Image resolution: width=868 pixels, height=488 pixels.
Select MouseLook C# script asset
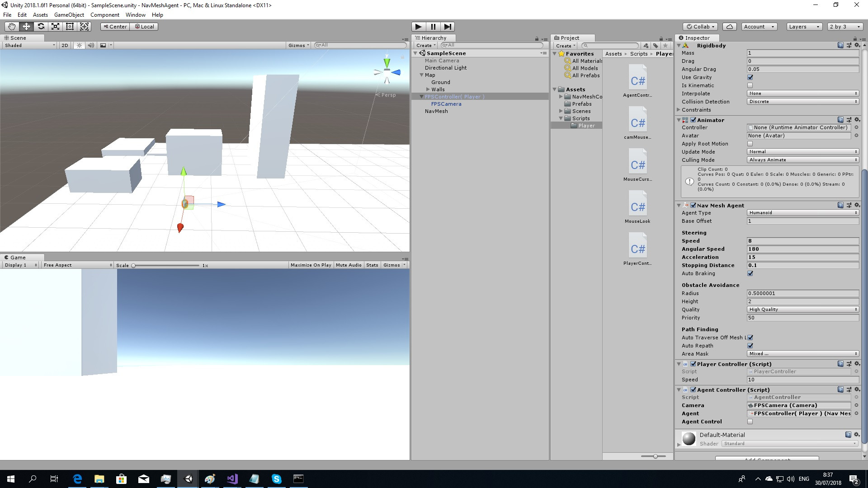[x=637, y=207]
